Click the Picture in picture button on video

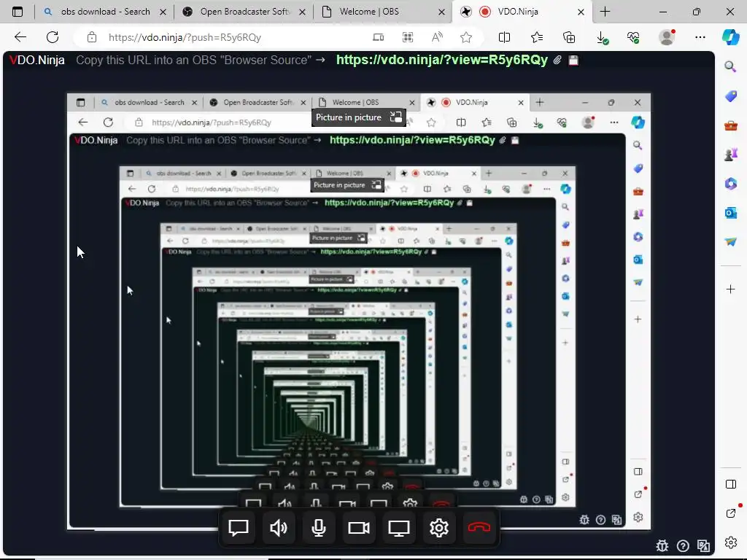click(359, 117)
